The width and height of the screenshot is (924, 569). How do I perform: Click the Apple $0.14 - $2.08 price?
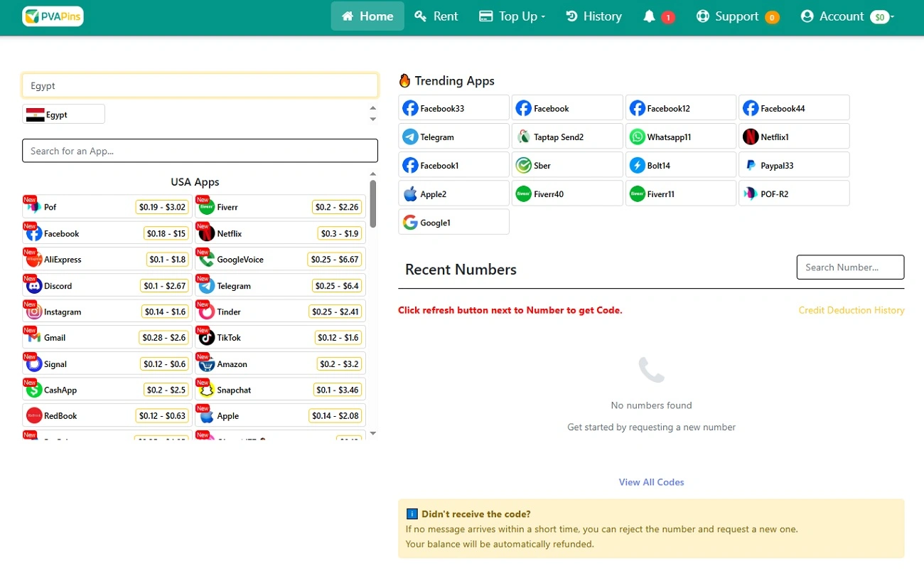point(335,416)
